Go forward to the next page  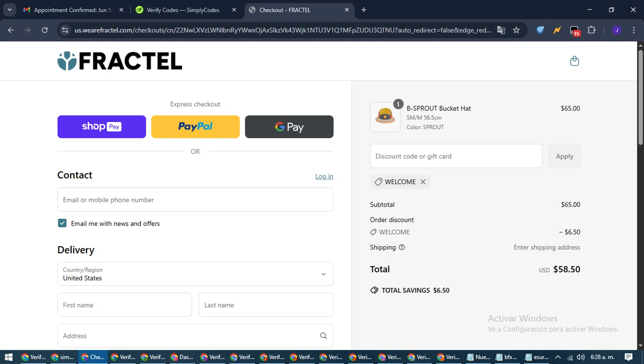(x=27, y=30)
